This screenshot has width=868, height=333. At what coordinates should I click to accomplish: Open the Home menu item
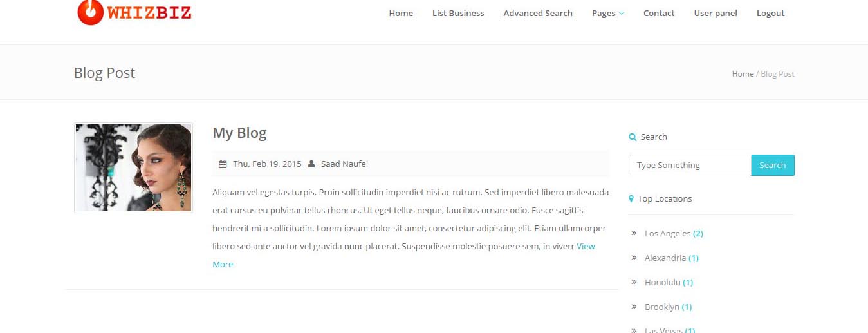(401, 13)
